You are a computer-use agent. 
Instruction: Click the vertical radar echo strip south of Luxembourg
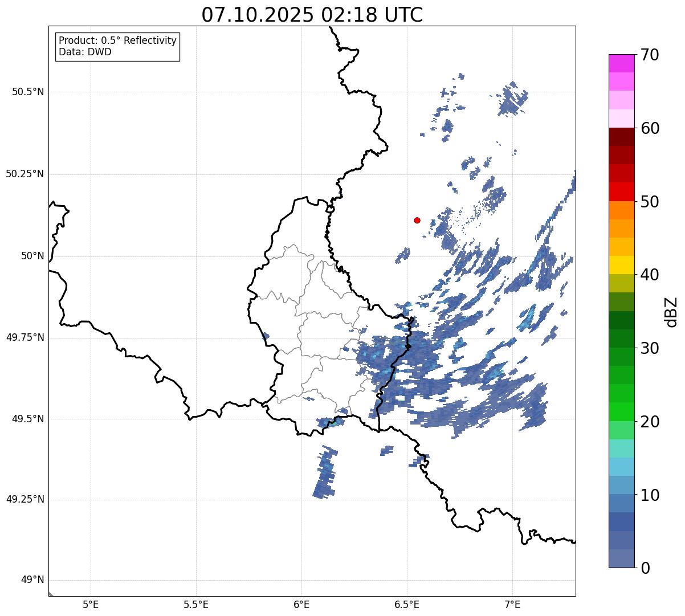[x=325, y=472]
